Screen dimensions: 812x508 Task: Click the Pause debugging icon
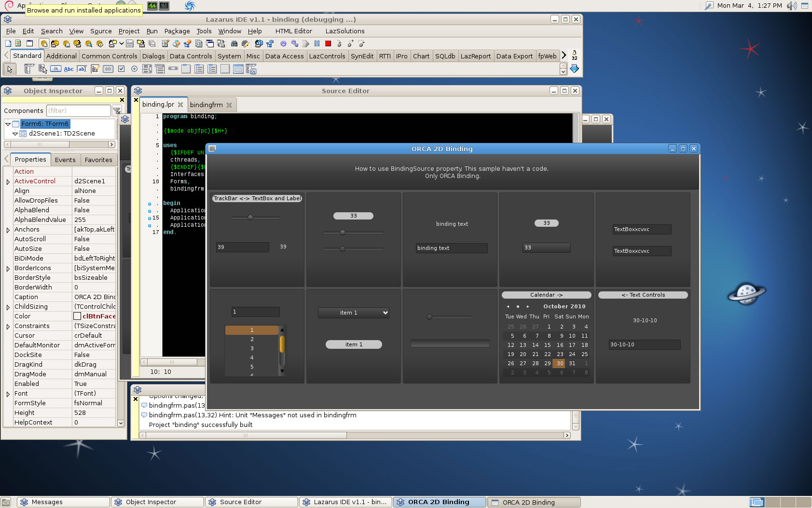click(x=317, y=43)
